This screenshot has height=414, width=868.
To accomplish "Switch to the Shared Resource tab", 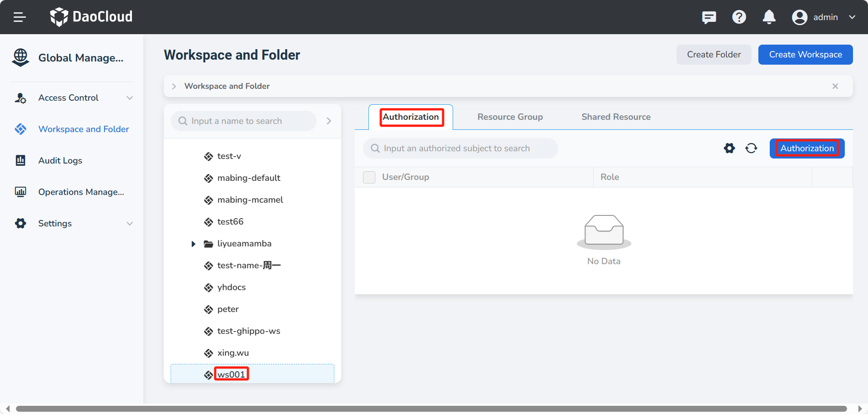I will [x=616, y=117].
